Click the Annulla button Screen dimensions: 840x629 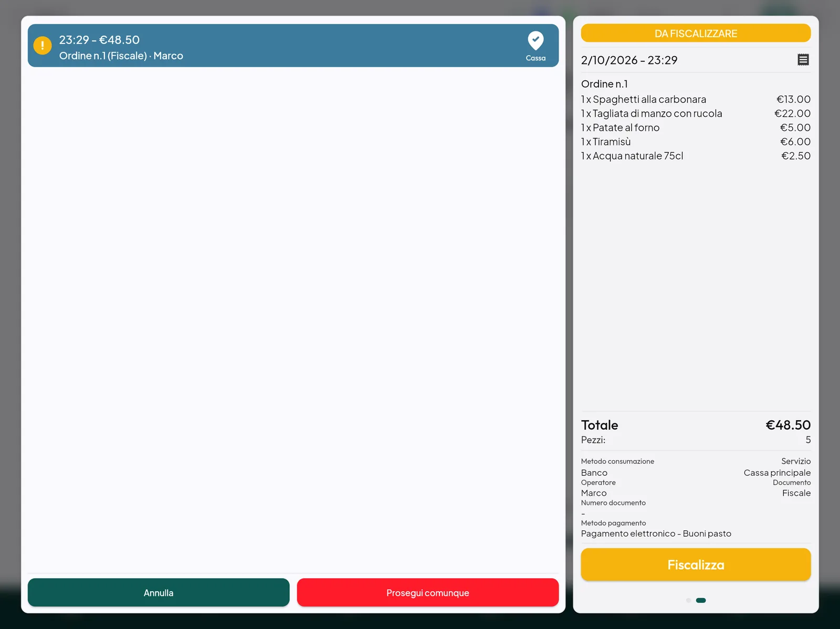pyautogui.click(x=159, y=593)
